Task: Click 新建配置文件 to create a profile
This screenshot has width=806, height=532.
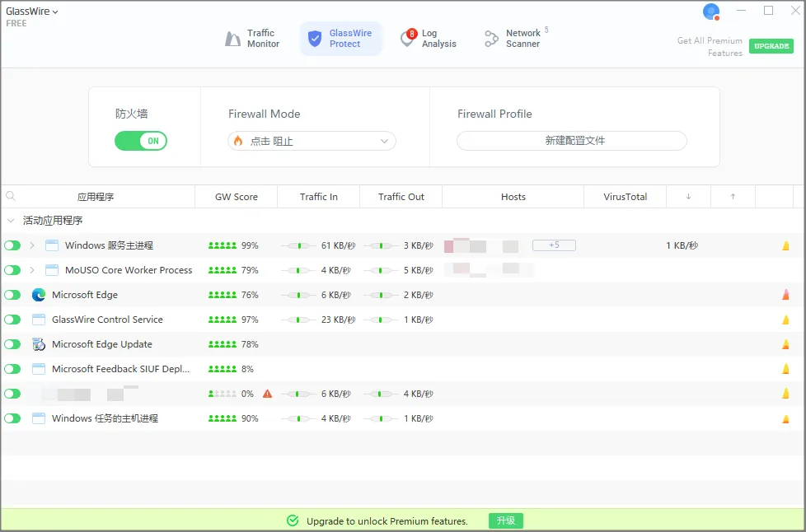Action: click(x=572, y=141)
